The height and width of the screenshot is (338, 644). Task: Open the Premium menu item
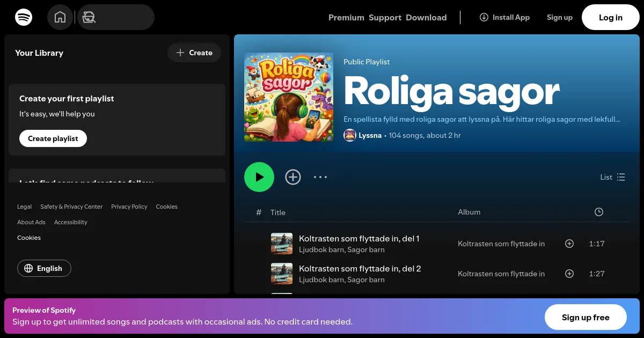pyautogui.click(x=346, y=17)
